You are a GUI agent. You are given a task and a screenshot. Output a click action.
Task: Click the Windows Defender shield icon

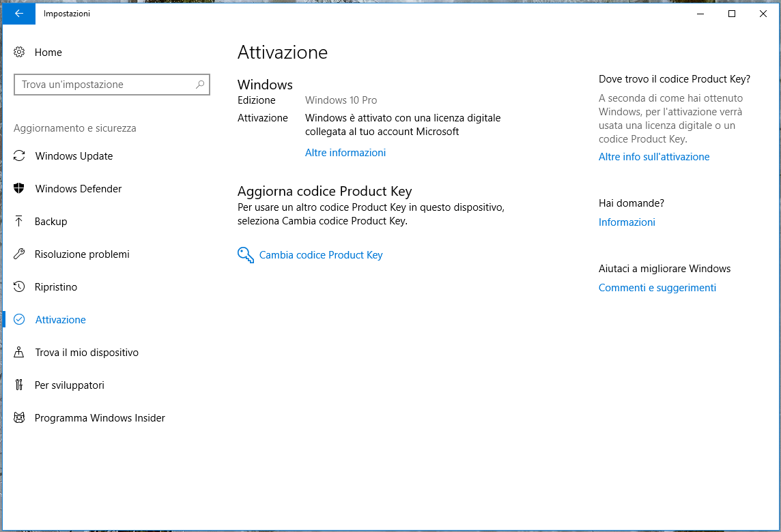[19, 189]
